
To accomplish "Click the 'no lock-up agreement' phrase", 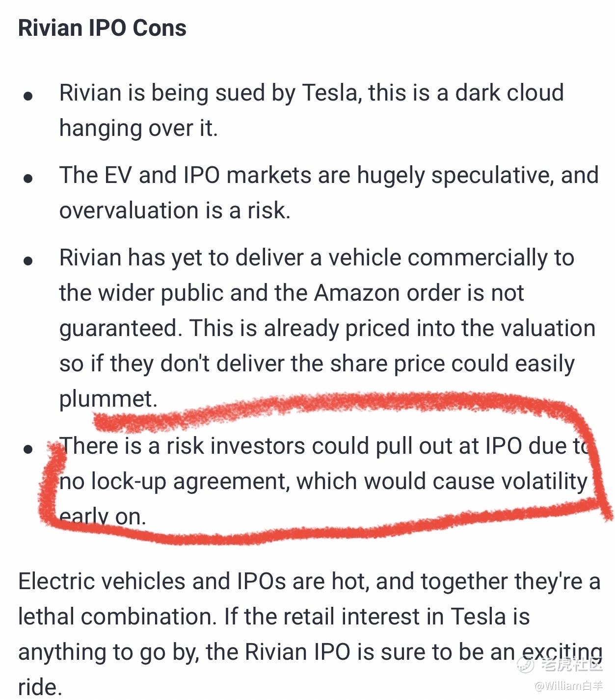I will pyautogui.click(x=173, y=481).
